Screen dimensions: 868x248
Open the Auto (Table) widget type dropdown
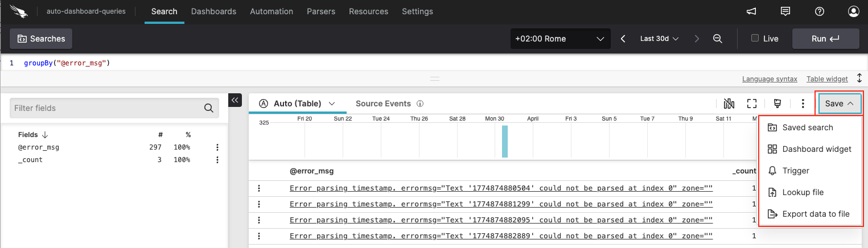(x=296, y=104)
